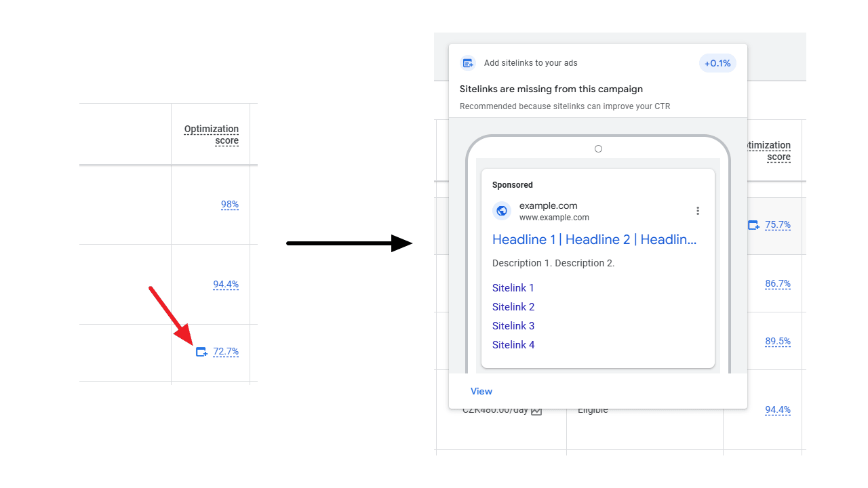Open the View link on the recommendation card
The image size is (868, 488).
coord(481,391)
